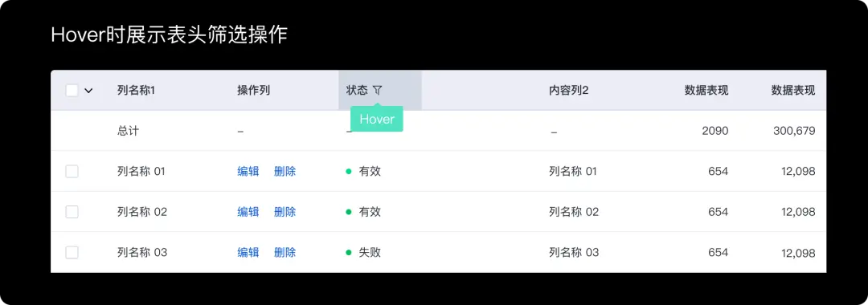This screenshot has height=305, width=868.
Task: Click green status dot in row 列名称 01
Action: [349, 171]
